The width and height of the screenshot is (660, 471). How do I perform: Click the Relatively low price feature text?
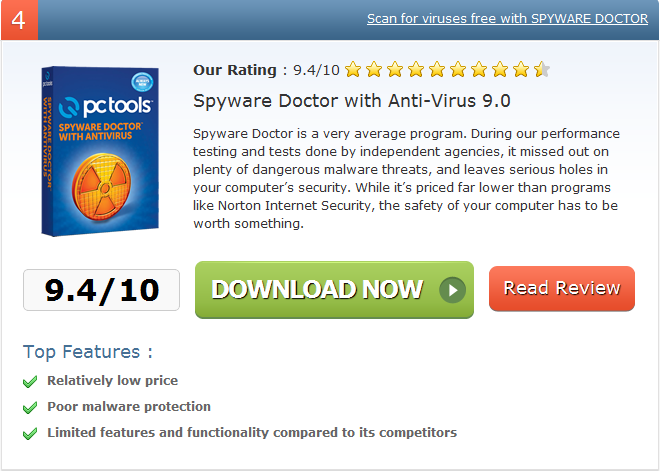click(112, 381)
